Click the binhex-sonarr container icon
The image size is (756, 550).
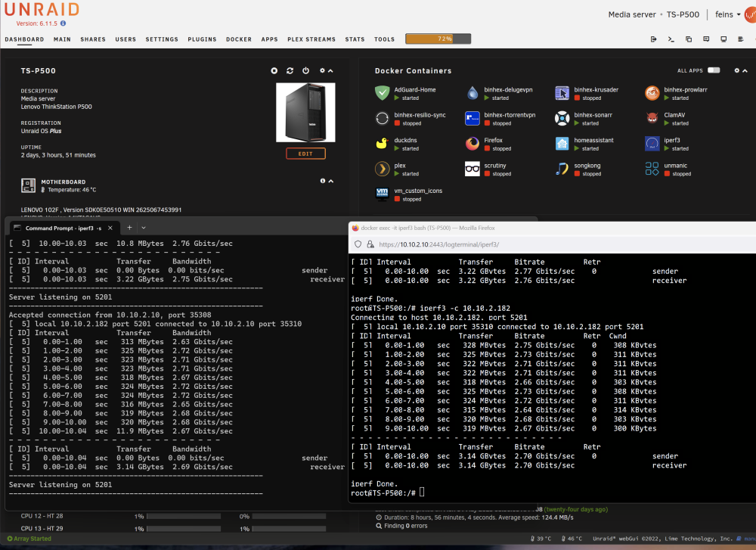coord(562,118)
